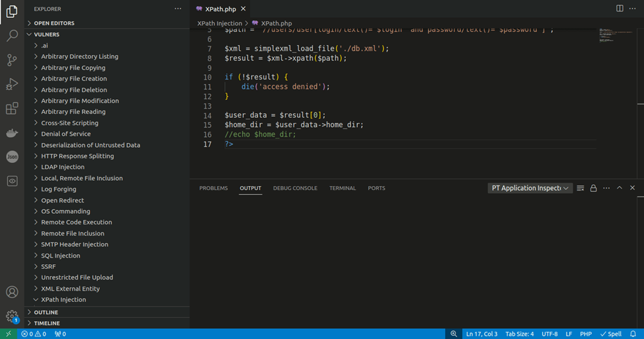The width and height of the screenshot is (644, 339).
Task: Open the Search view in activity bar
Action: tap(12, 36)
